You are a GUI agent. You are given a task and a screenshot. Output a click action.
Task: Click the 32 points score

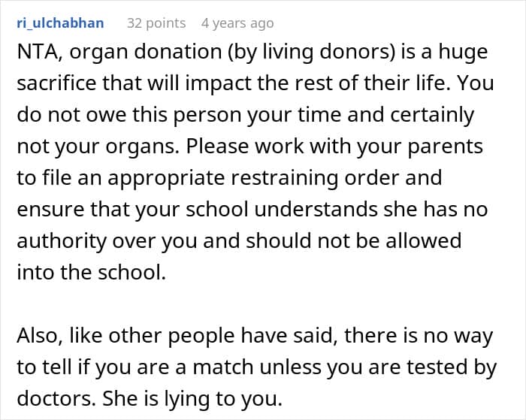tap(156, 23)
